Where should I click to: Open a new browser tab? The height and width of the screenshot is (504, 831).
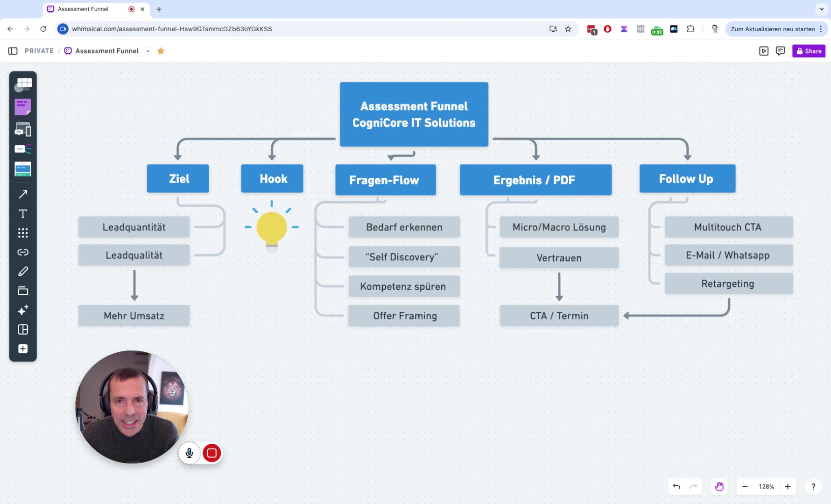(159, 9)
